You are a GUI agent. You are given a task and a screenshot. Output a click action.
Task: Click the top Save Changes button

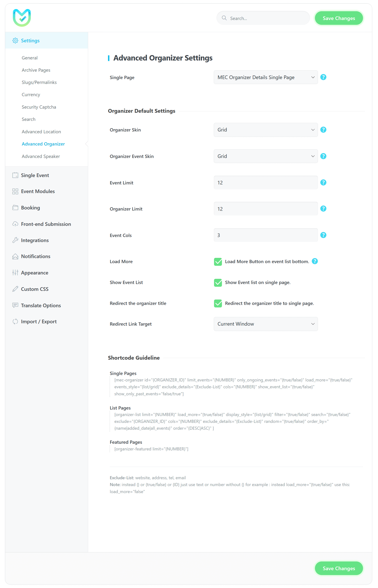339,18
